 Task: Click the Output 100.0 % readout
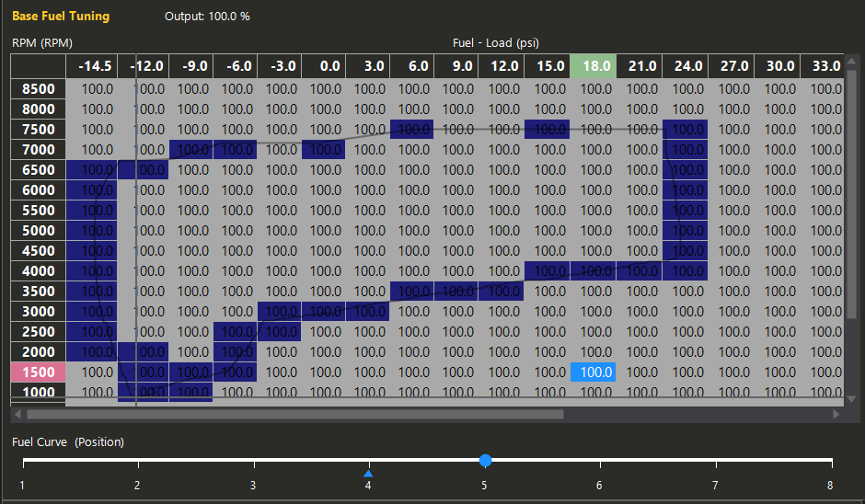(x=207, y=17)
